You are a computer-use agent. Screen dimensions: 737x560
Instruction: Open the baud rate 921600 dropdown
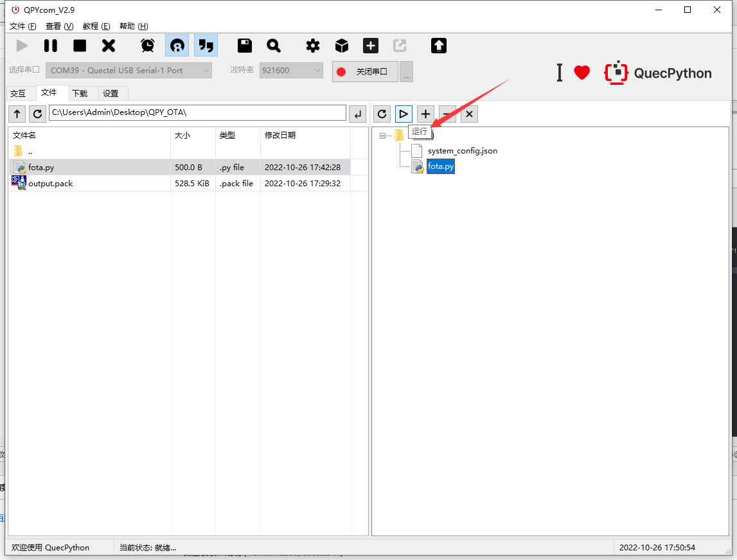coord(291,71)
